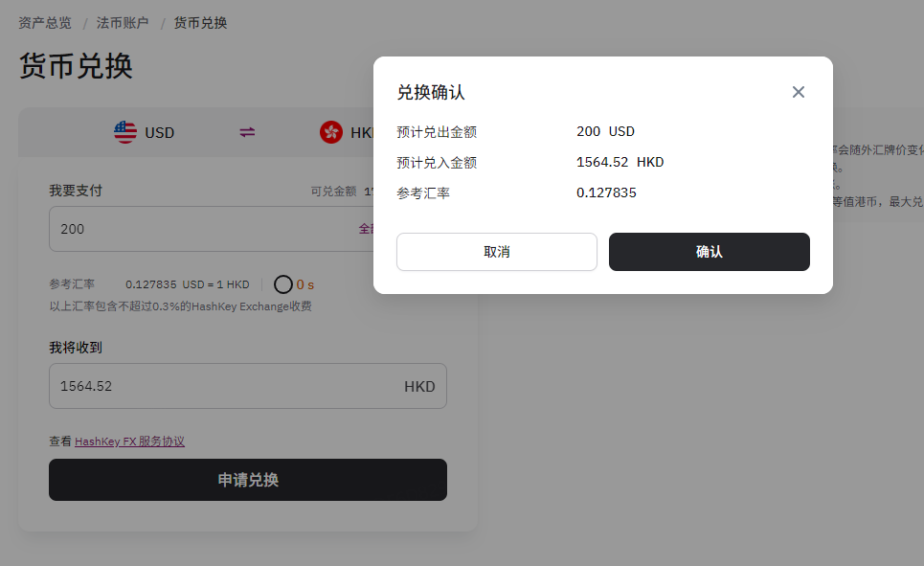This screenshot has width=924, height=566.
Task: Click the 1564.52 HKD value in dialog
Action: (x=620, y=162)
